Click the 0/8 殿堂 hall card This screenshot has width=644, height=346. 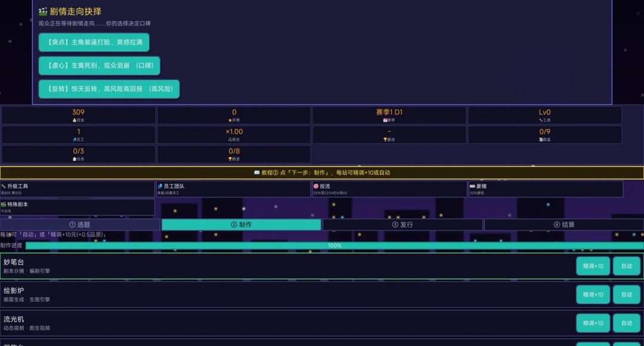234,154
